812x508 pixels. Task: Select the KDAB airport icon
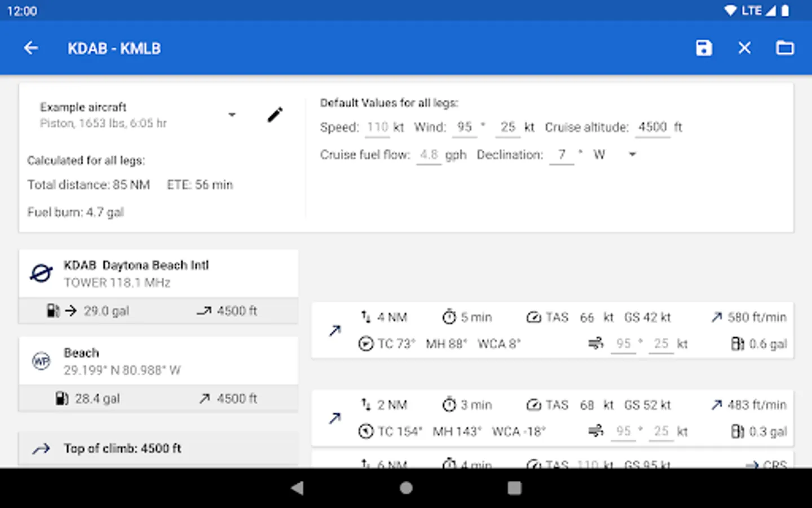[41, 274]
